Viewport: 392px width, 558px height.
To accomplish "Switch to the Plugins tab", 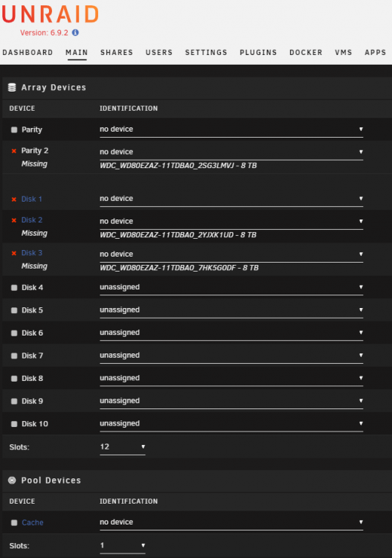I will coord(258,52).
